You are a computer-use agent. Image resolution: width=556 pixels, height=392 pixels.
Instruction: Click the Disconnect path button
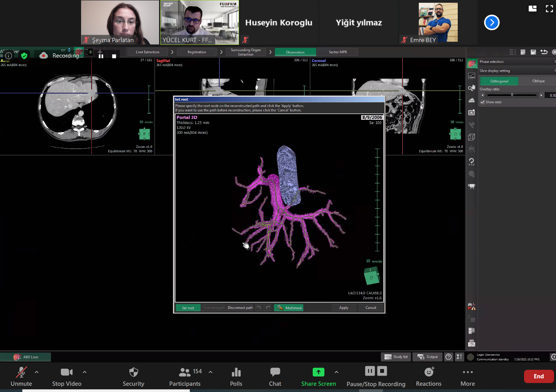[x=240, y=308]
